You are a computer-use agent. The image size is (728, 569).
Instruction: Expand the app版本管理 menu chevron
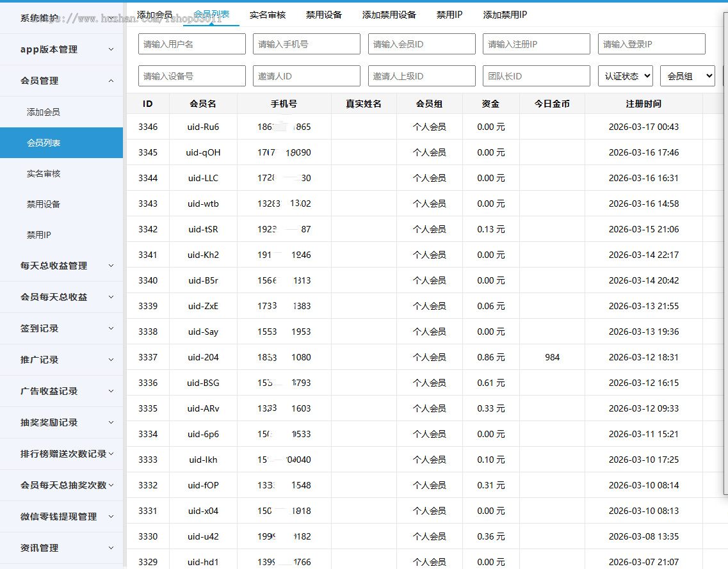pos(111,49)
